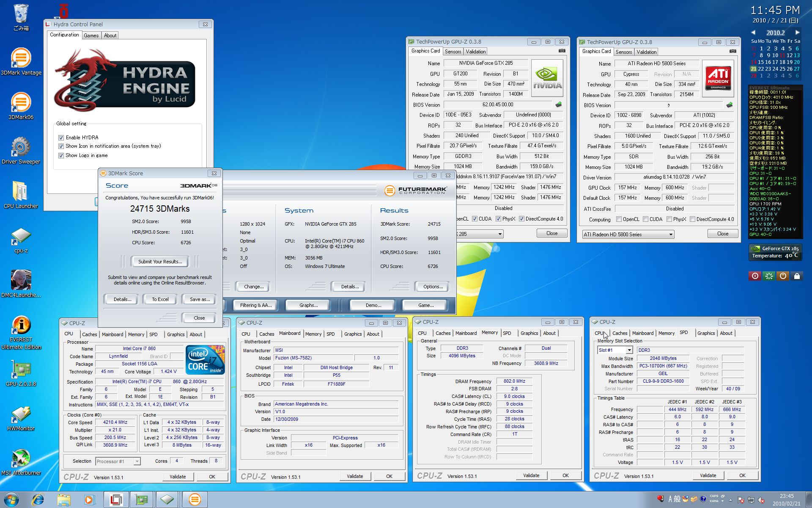Screen dimensions: 812x508
Task: Click Options... button under Results
Action: click(433, 287)
